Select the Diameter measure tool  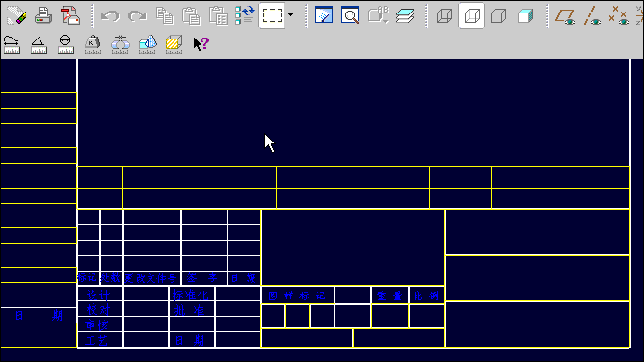(66, 44)
